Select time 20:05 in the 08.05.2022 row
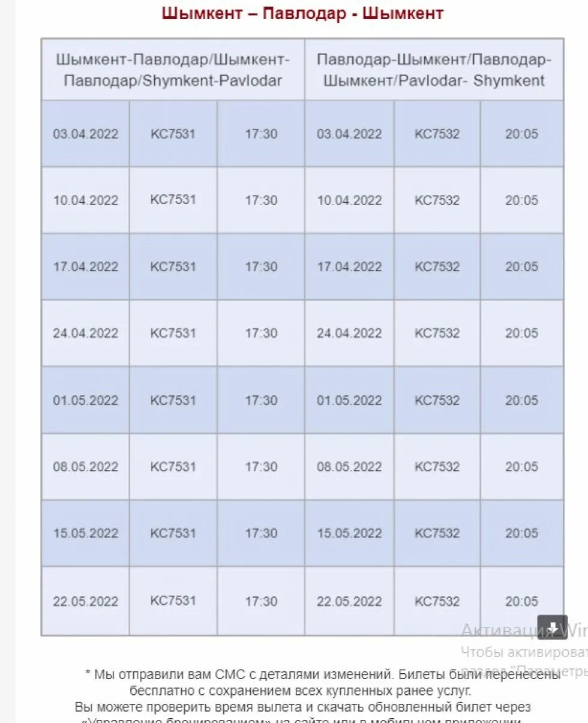 click(x=522, y=467)
